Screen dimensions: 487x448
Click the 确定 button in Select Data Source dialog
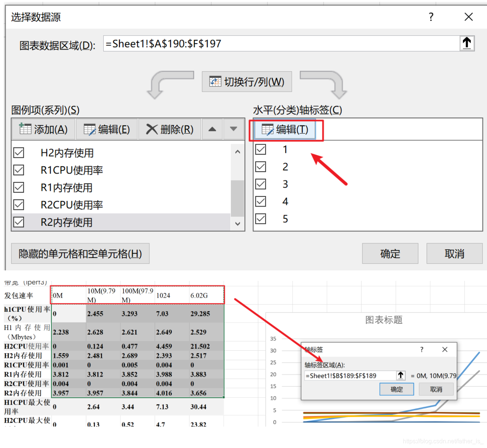(x=390, y=253)
